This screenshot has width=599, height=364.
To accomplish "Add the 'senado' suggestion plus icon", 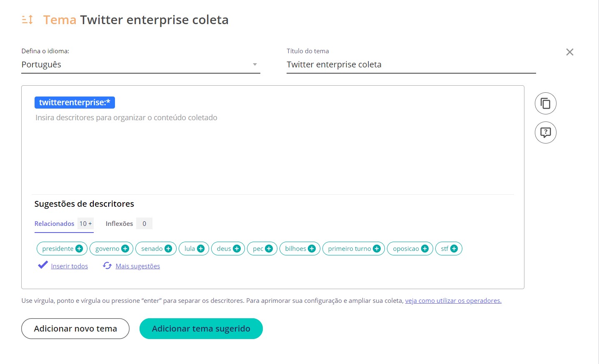I will click(x=168, y=249).
